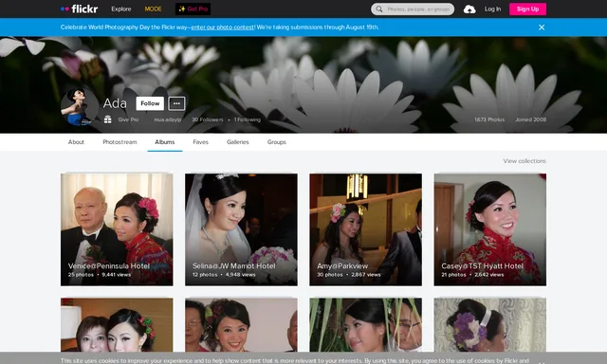Click the Give Pro link
The height and width of the screenshot is (364, 607).
(128, 119)
